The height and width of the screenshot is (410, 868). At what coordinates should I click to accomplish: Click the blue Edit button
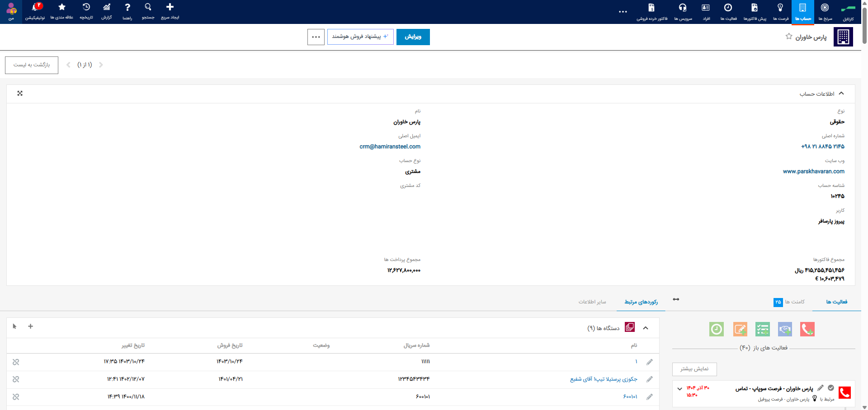coord(413,37)
